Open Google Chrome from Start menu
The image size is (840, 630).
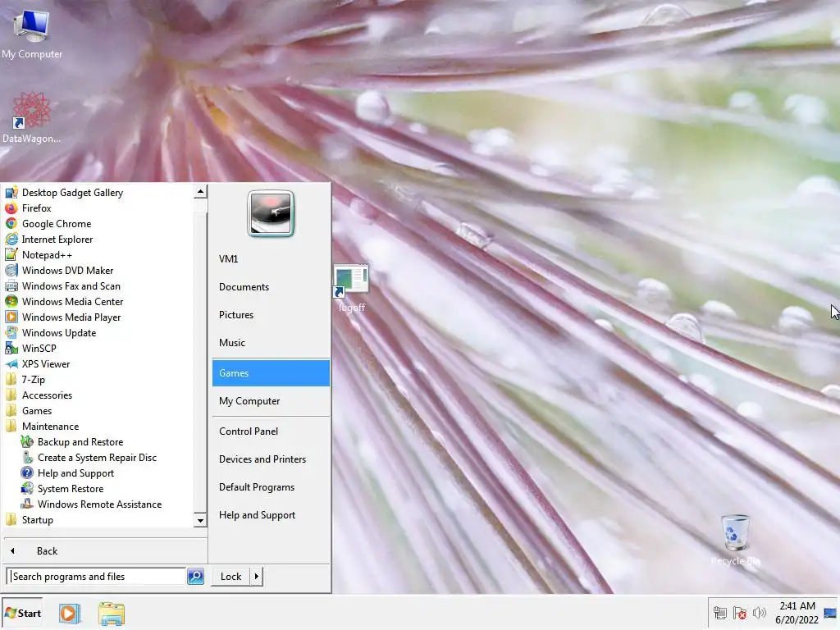57,223
